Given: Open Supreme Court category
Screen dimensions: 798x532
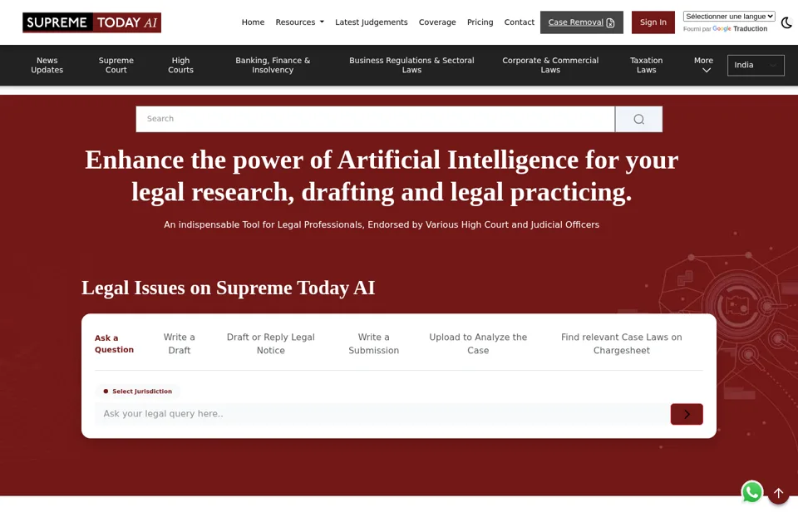Looking at the screenshot, I should click(116, 65).
